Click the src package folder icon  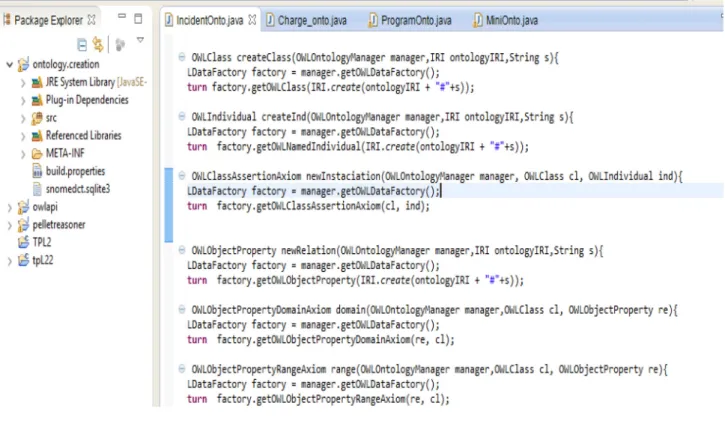coord(37,118)
